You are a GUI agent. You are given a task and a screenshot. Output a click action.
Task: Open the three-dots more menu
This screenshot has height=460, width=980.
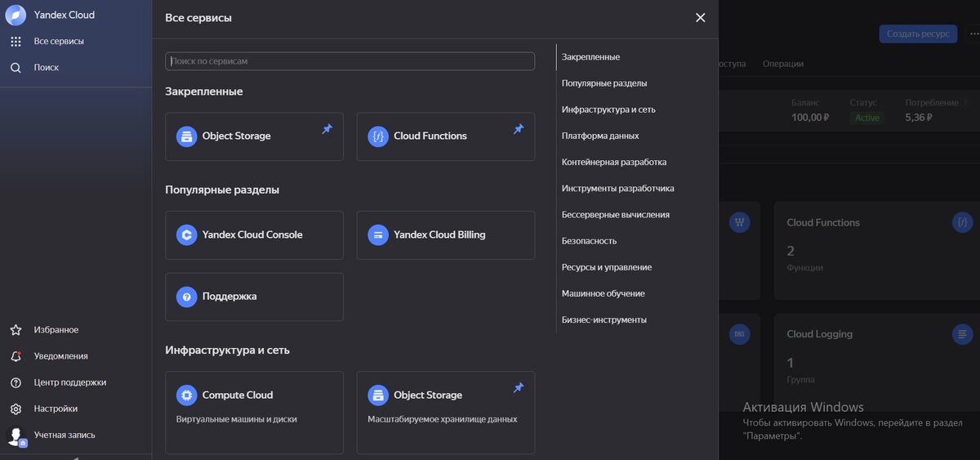click(x=973, y=34)
